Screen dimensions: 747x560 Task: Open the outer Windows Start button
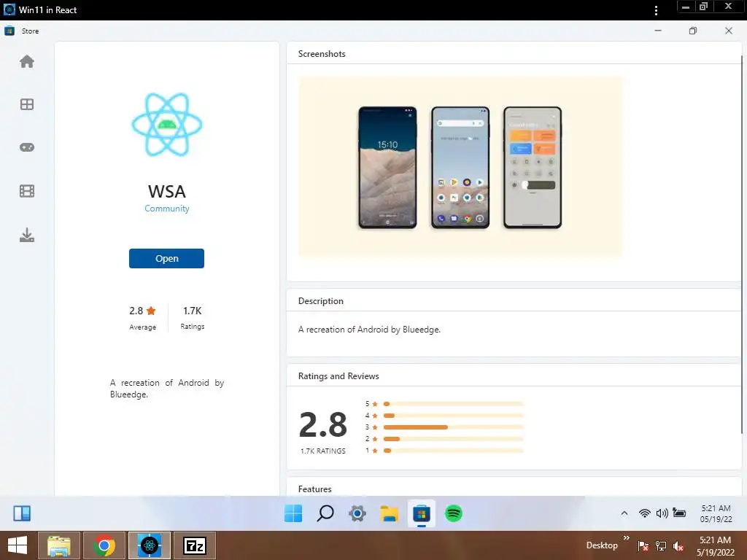pos(18,545)
